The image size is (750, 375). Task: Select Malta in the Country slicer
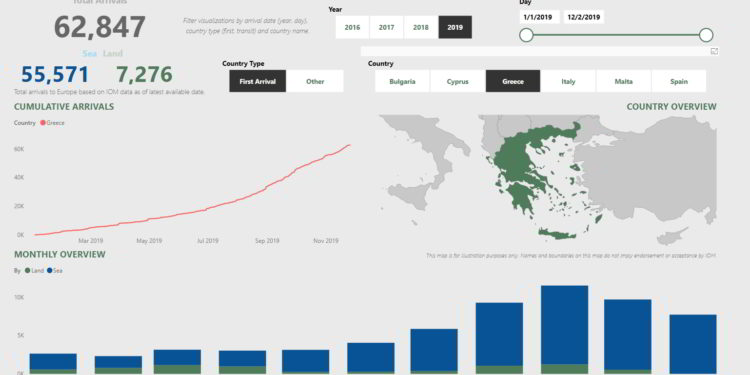coord(624,81)
